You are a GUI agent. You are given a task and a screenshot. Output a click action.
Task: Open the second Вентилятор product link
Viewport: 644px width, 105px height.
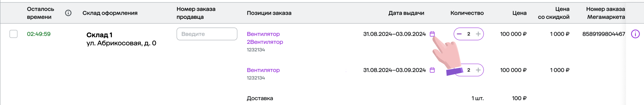pos(263,70)
